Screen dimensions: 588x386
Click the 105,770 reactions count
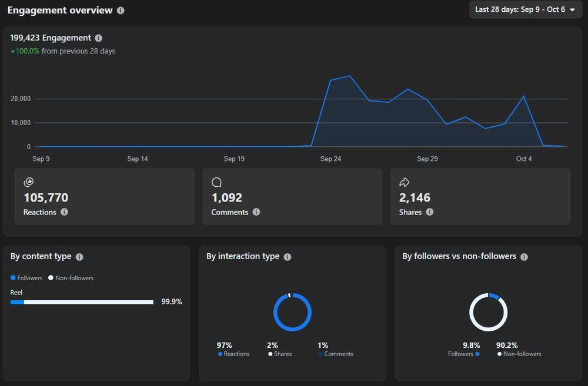(x=46, y=197)
